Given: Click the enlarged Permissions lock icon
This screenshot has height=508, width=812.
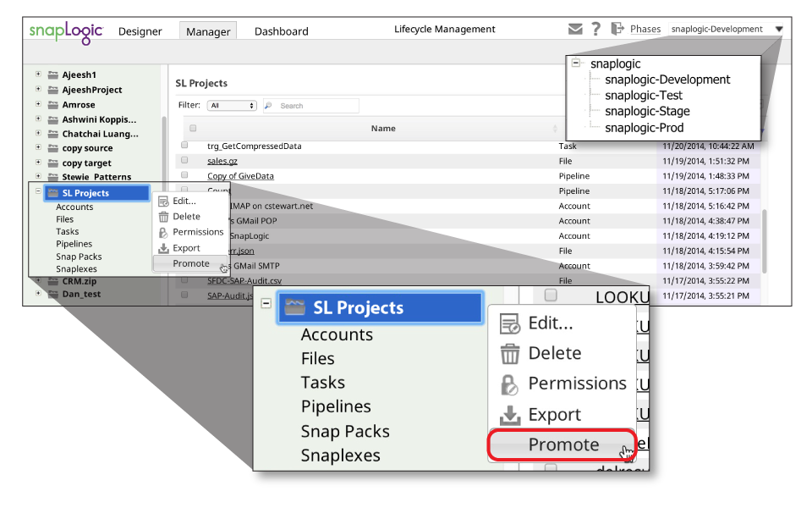Looking at the screenshot, I should click(x=509, y=384).
